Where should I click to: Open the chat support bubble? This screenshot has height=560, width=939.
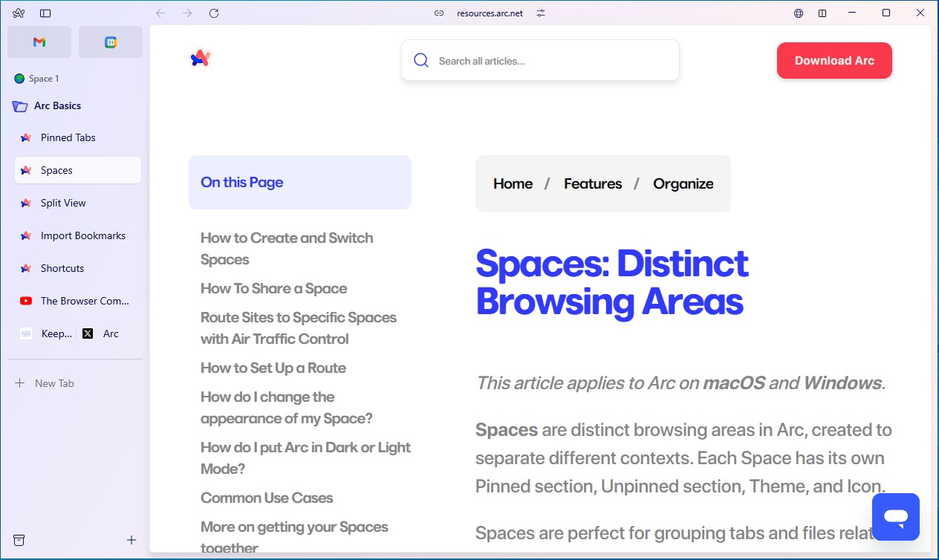896,517
